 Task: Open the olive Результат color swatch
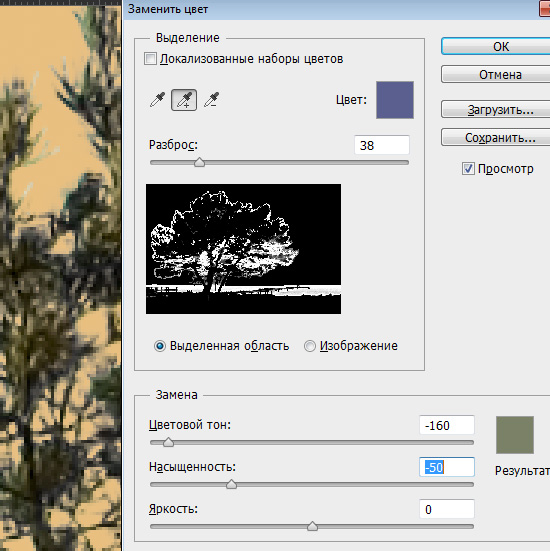pyautogui.click(x=515, y=435)
